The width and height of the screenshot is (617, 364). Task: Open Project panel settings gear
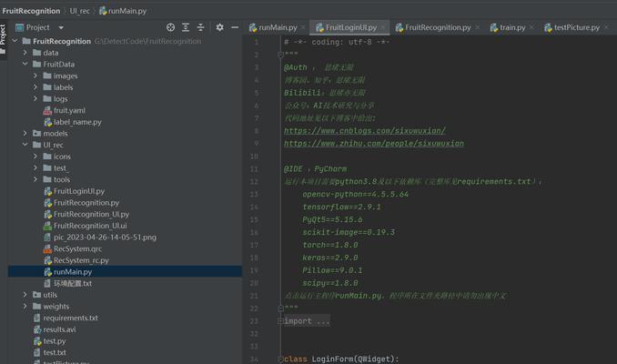(x=219, y=27)
